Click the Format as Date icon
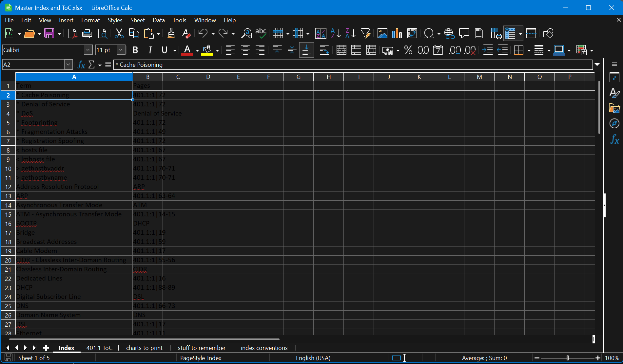623x364 pixels. pyautogui.click(x=438, y=50)
